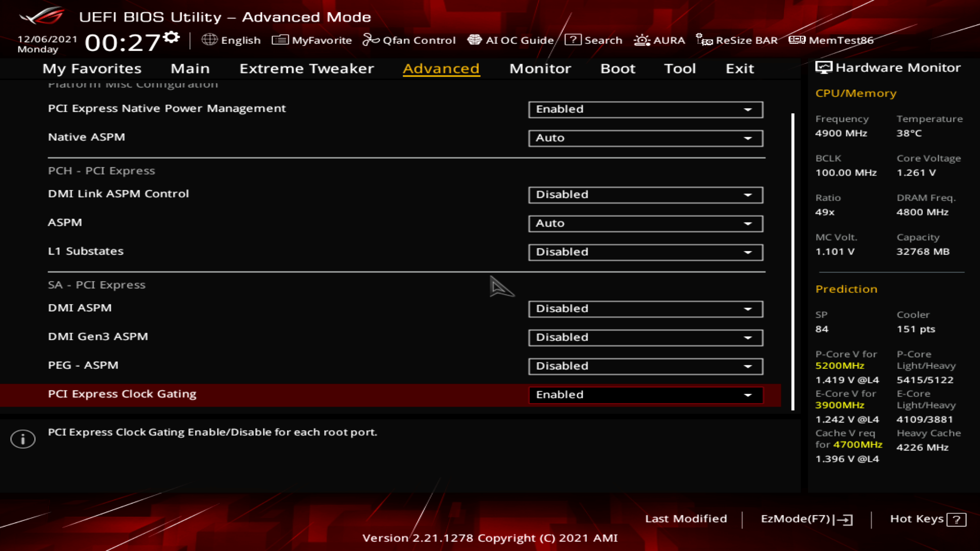Image resolution: width=980 pixels, height=551 pixels.
Task: Click the vertical scrollbar of settings list
Action: (x=793, y=261)
